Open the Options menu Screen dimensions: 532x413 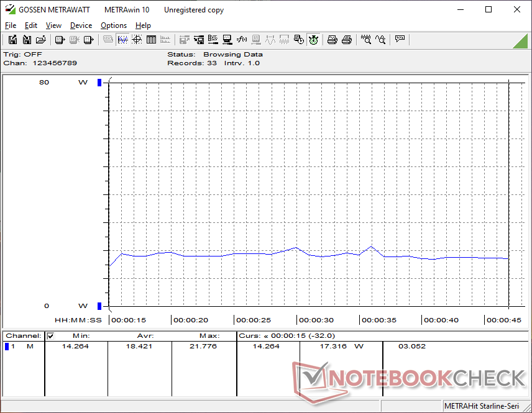(114, 25)
